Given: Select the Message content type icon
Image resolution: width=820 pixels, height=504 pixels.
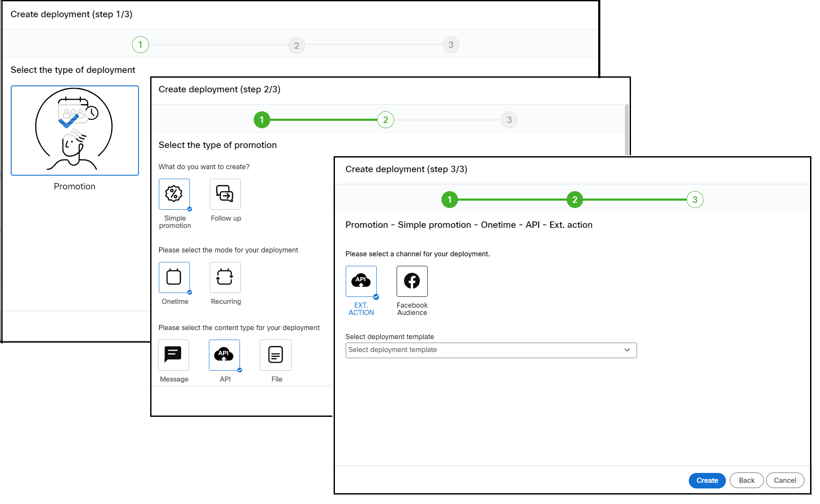Looking at the screenshot, I should pyautogui.click(x=173, y=355).
